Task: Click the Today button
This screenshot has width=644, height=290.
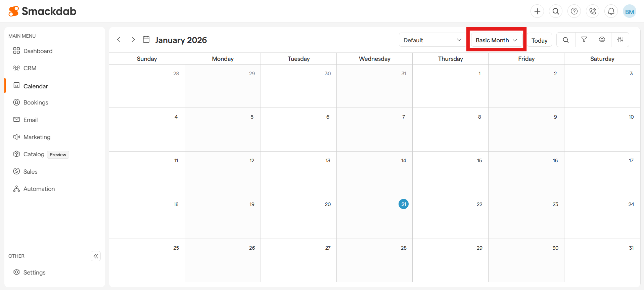Action: click(x=539, y=40)
